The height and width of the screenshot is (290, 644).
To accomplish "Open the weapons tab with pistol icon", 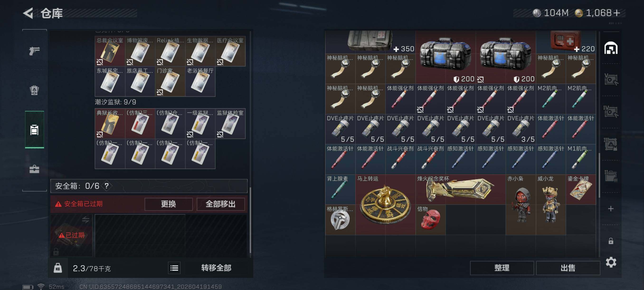I will click(x=34, y=51).
